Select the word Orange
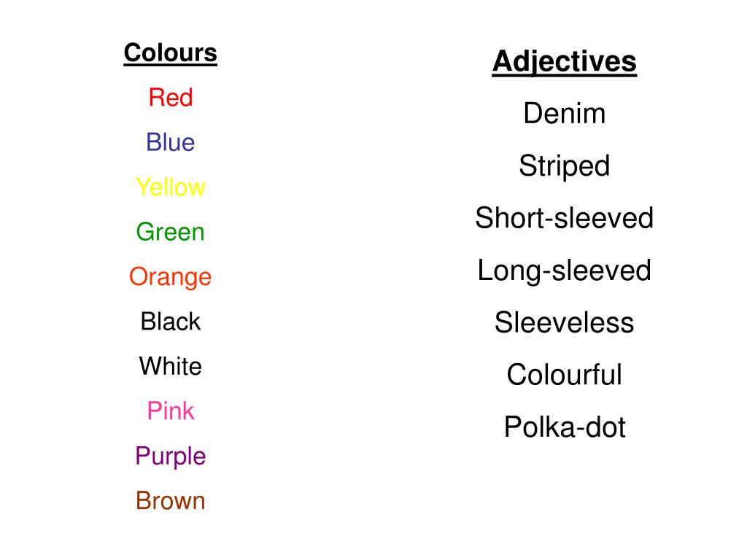 coord(171,277)
